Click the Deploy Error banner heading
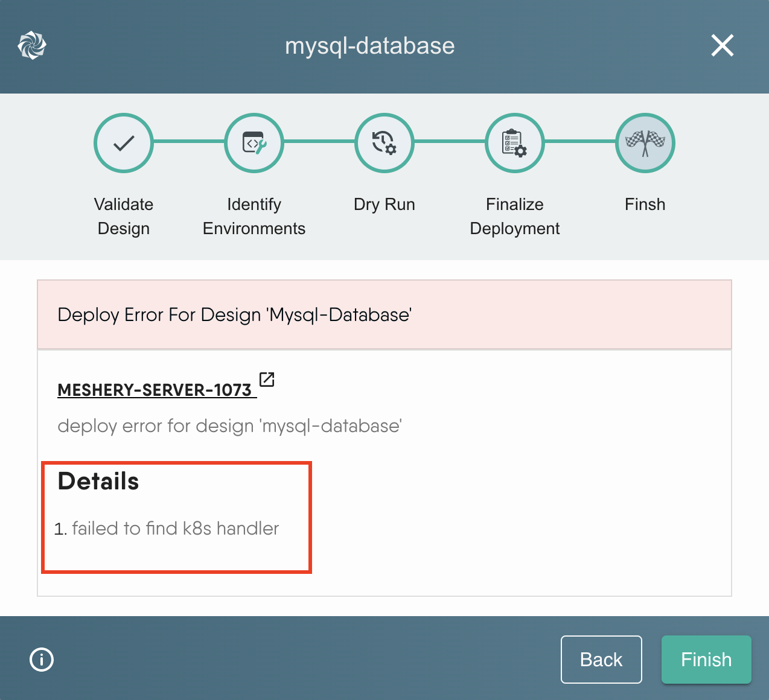769x700 pixels. (235, 315)
